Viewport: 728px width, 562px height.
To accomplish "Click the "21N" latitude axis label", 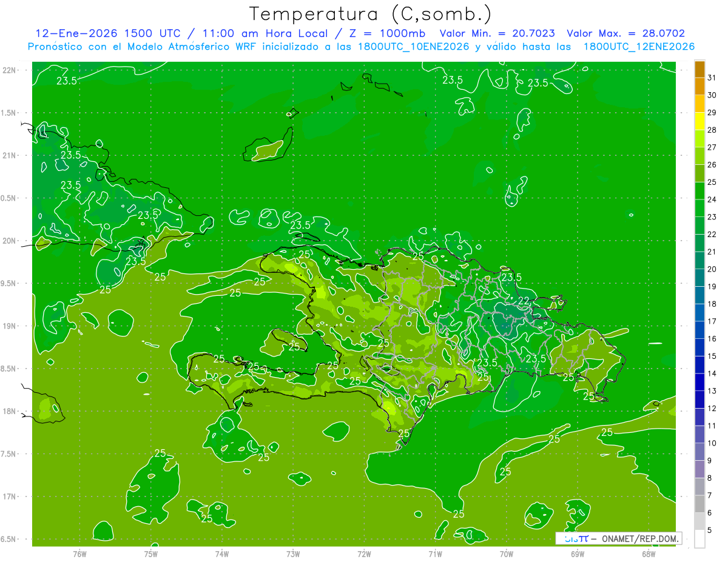I will pos(10,155).
